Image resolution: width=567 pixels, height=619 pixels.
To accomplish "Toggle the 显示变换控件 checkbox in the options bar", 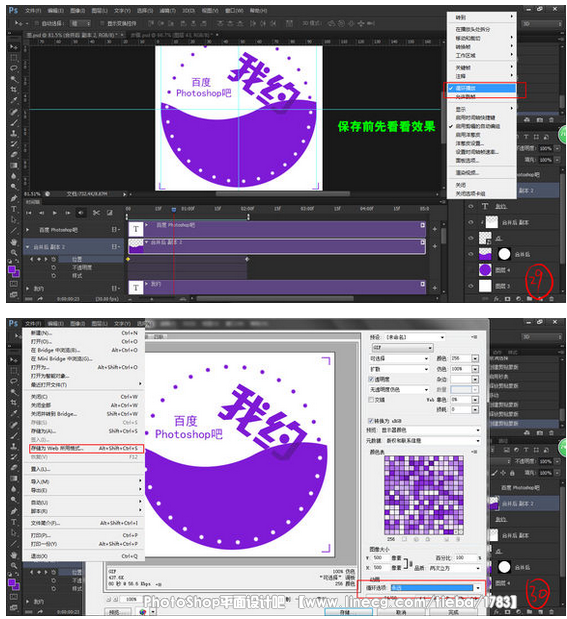I will click(102, 23).
